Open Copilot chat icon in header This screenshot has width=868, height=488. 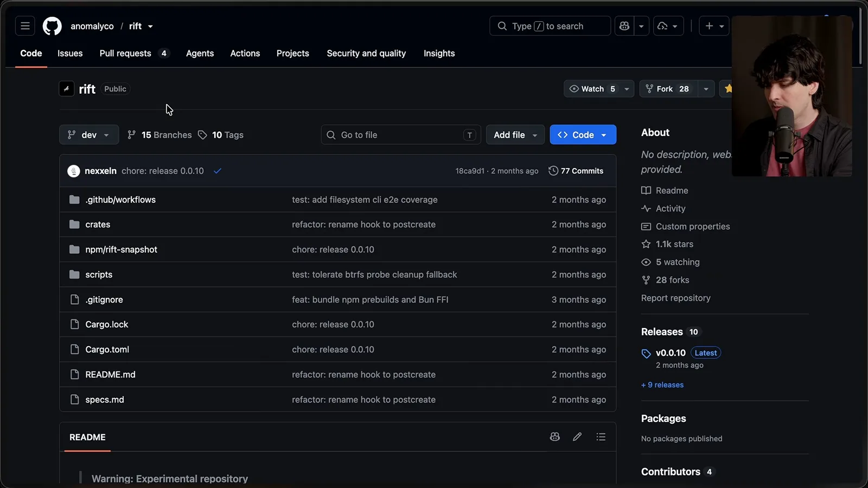coord(624,26)
